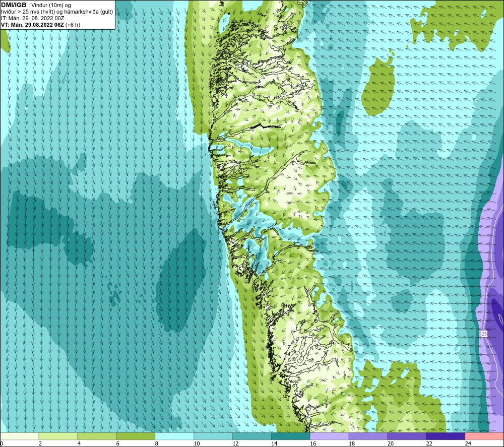
Task: Select the pink above-24 legend swatch
Action: pyautogui.click(x=484, y=436)
